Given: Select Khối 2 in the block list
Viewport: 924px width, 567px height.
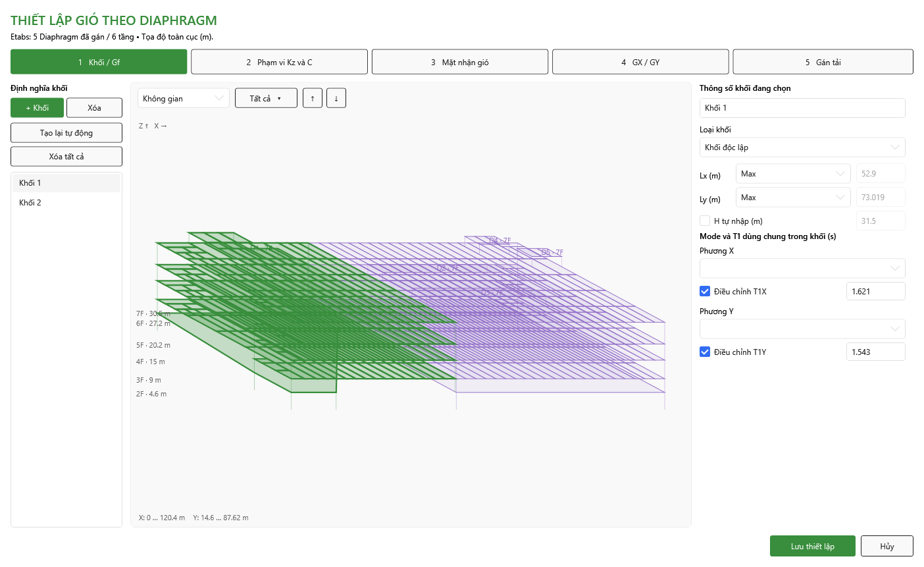Looking at the screenshot, I should (66, 203).
